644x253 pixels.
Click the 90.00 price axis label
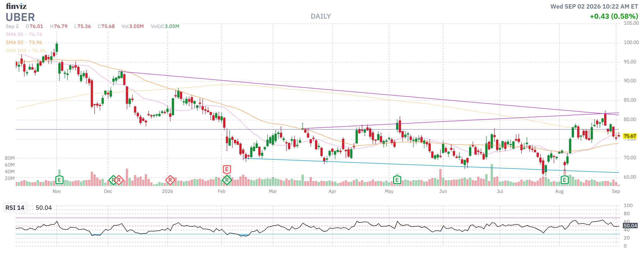tap(630, 81)
